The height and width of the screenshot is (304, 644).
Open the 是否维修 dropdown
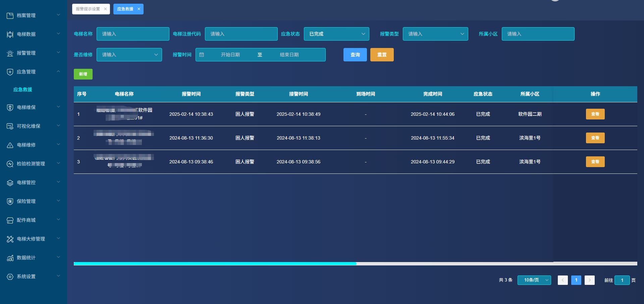pos(129,55)
